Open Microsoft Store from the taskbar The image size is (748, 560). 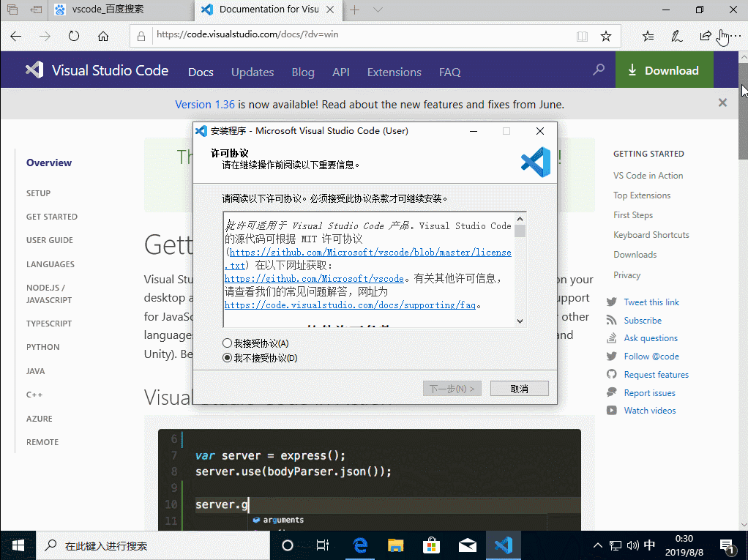click(x=431, y=545)
